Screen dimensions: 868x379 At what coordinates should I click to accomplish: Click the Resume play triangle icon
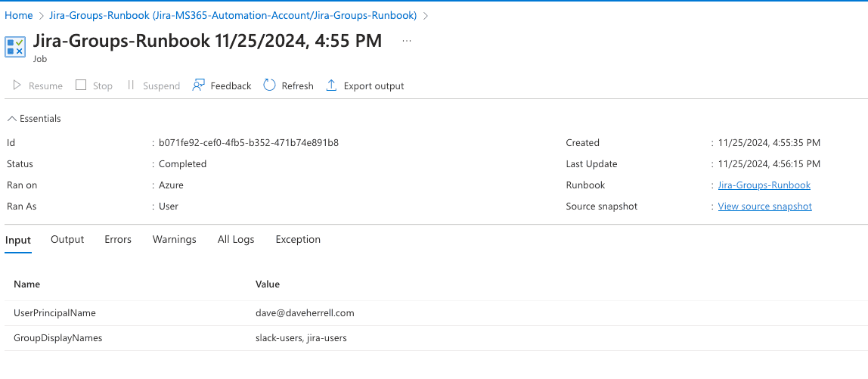tap(17, 85)
